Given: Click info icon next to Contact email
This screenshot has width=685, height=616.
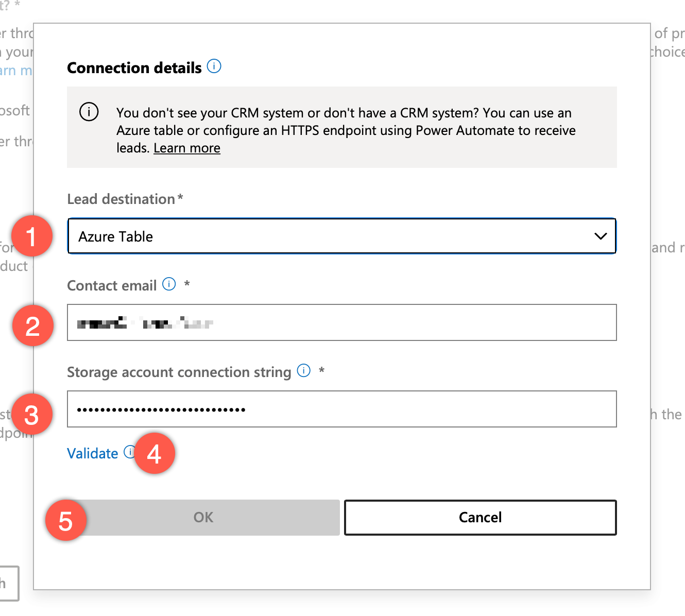Looking at the screenshot, I should pos(169,284).
